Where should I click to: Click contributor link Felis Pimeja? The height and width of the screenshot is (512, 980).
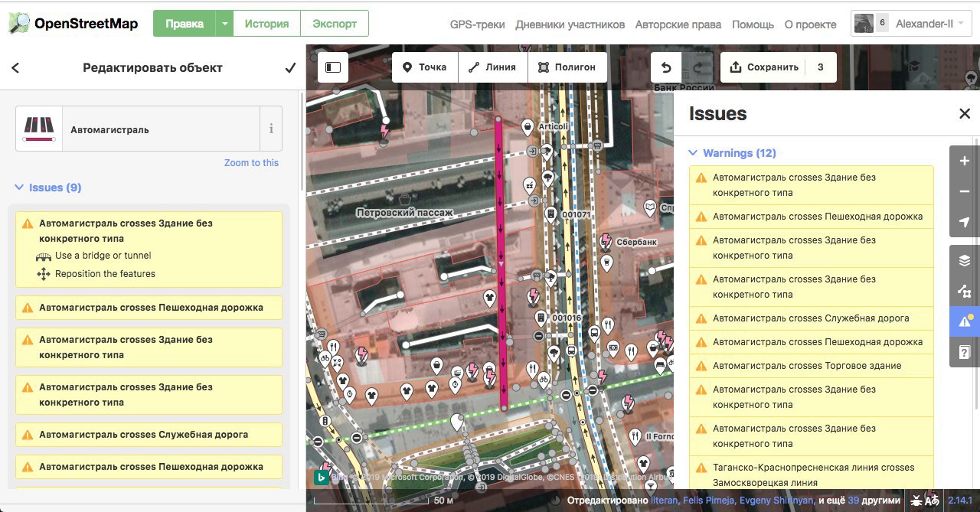tap(710, 501)
